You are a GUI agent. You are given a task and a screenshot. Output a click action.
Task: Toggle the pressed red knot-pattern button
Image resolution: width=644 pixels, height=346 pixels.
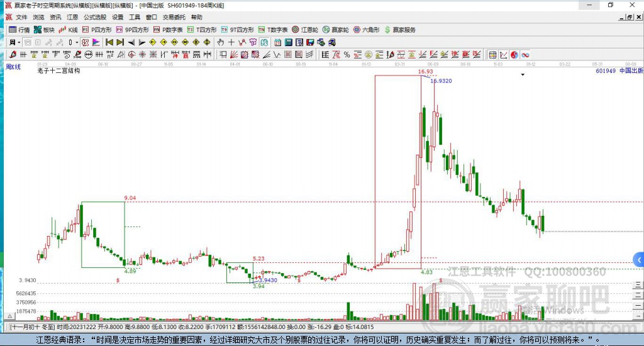click(85, 42)
